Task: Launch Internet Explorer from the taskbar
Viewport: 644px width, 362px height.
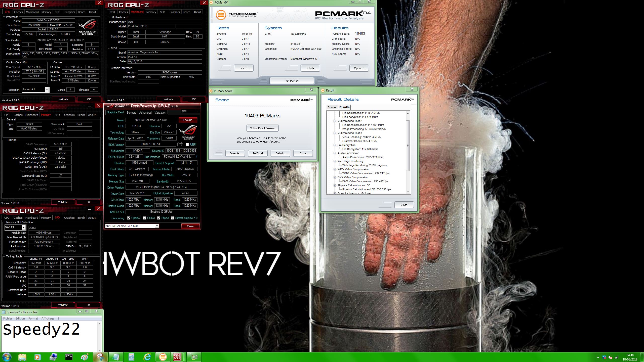Action: [x=147, y=357]
